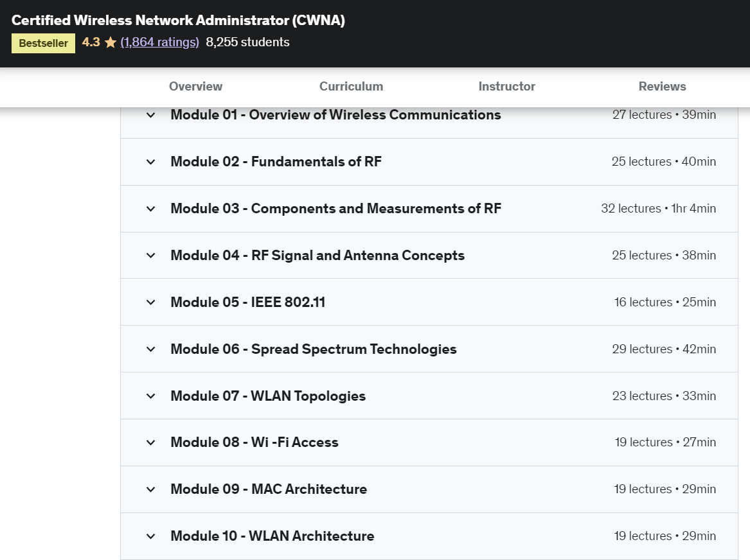The image size is (750, 560).
Task: Click the course title heading
Action: click(178, 21)
